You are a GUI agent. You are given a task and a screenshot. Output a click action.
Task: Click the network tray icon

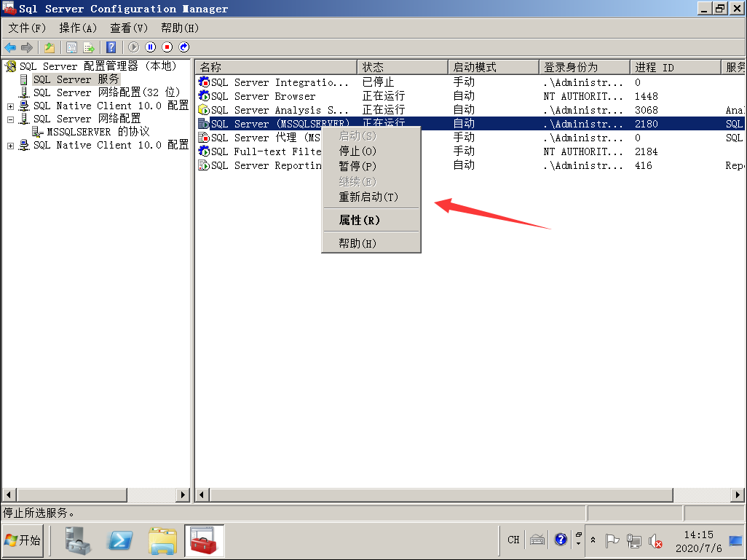[633, 541]
